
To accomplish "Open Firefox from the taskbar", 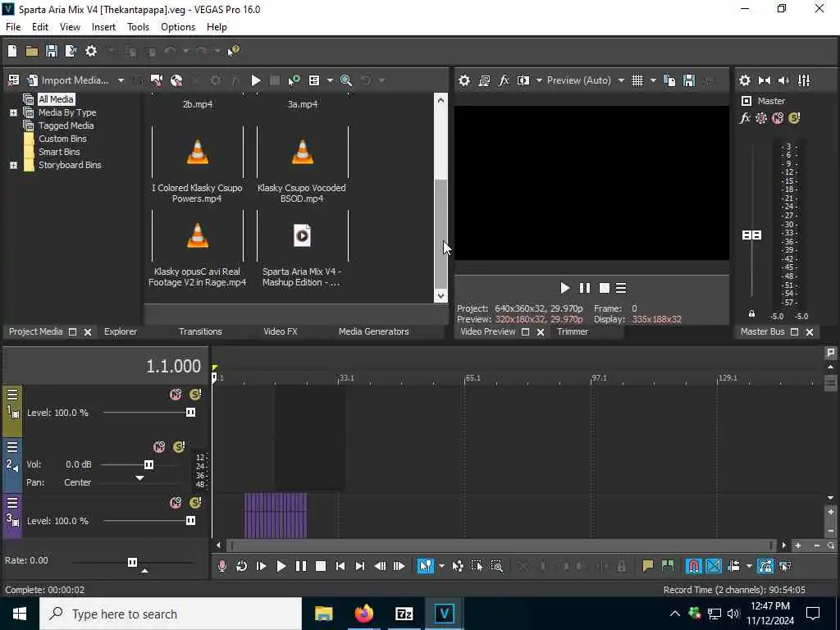I will tap(363, 614).
